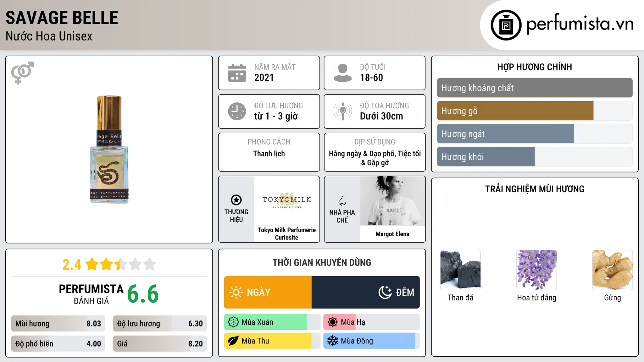Click the Hương khói accord bar
The height and width of the screenshot is (362, 644).
pyautogui.click(x=535, y=157)
